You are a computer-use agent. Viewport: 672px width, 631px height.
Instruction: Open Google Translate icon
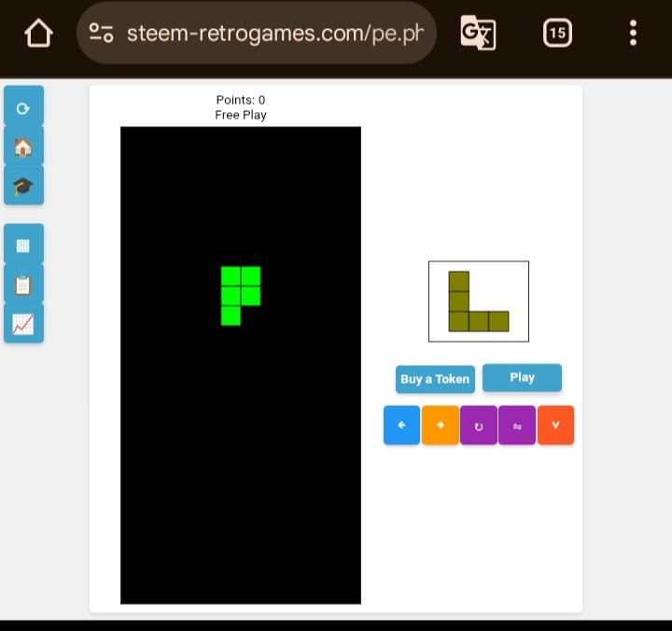[x=478, y=33]
